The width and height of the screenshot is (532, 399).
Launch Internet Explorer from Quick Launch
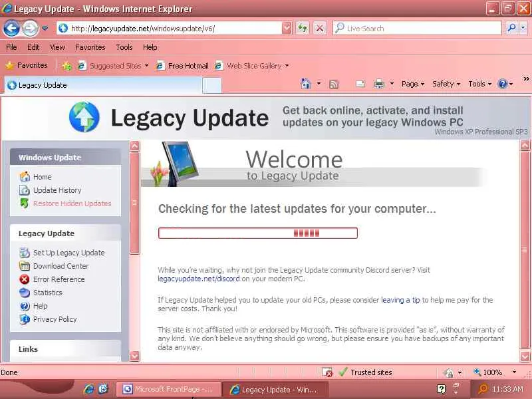[x=89, y=389]
